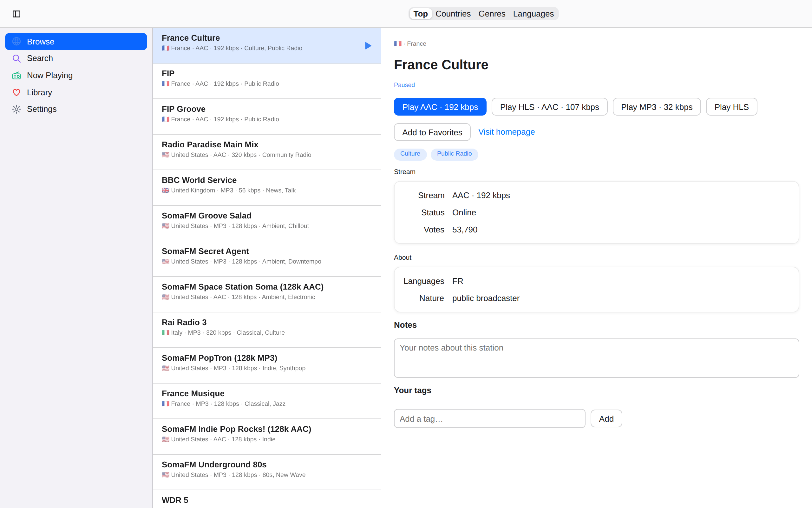This screenshot has height=508, width=812.
Task: Click the Library heart icon
Action: coord(16,92)
